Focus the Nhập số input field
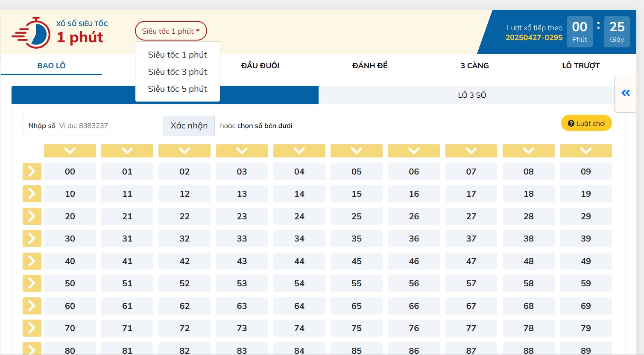 109,125
